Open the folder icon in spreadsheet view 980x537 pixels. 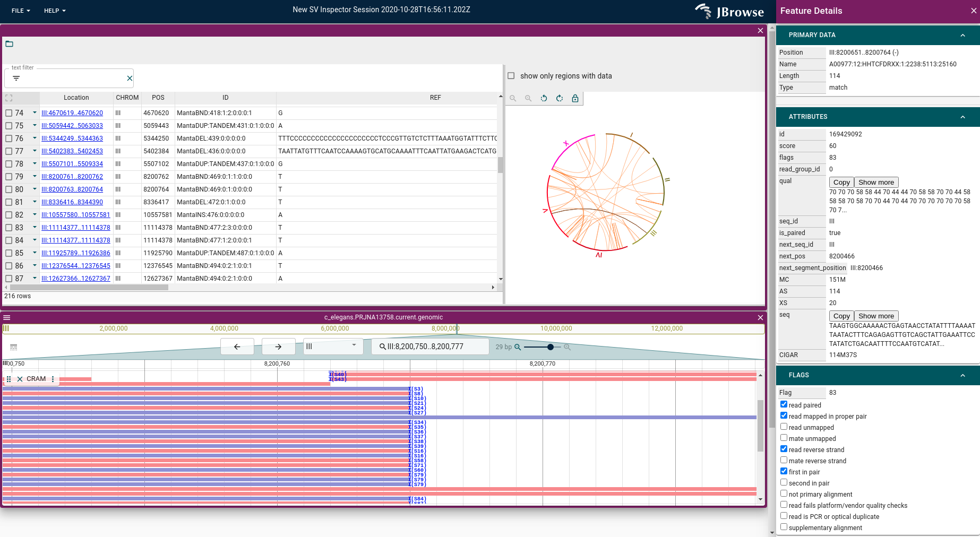[9, 44]
